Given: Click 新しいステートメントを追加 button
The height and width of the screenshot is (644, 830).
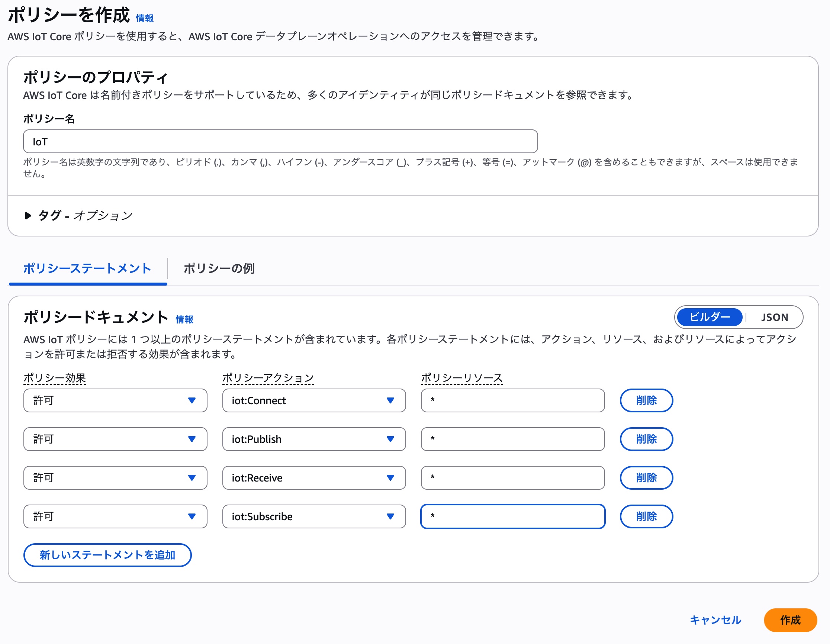Looking at the screenshot, I should [107, 555].
